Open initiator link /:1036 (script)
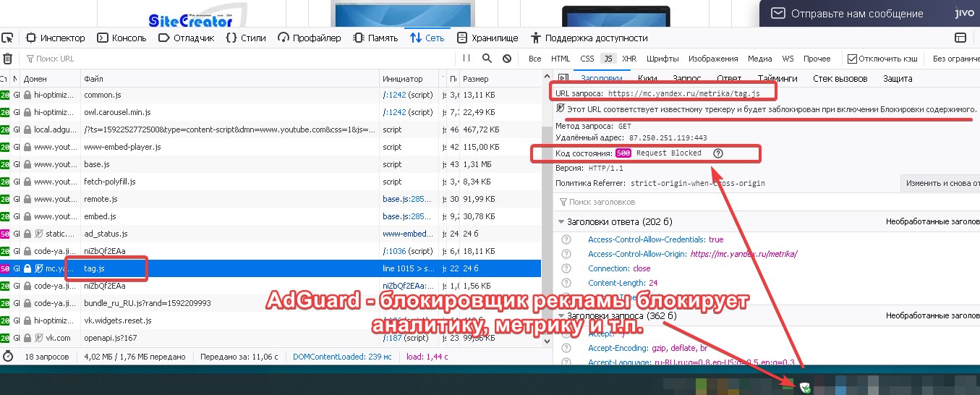Screen dimensions: 980x395 tap(408, 251)
